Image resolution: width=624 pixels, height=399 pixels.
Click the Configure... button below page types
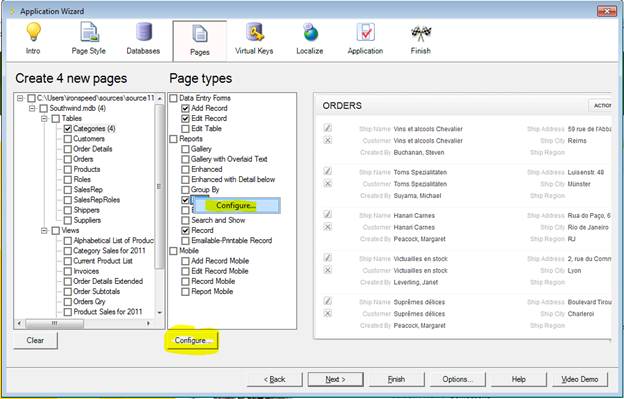193,341
